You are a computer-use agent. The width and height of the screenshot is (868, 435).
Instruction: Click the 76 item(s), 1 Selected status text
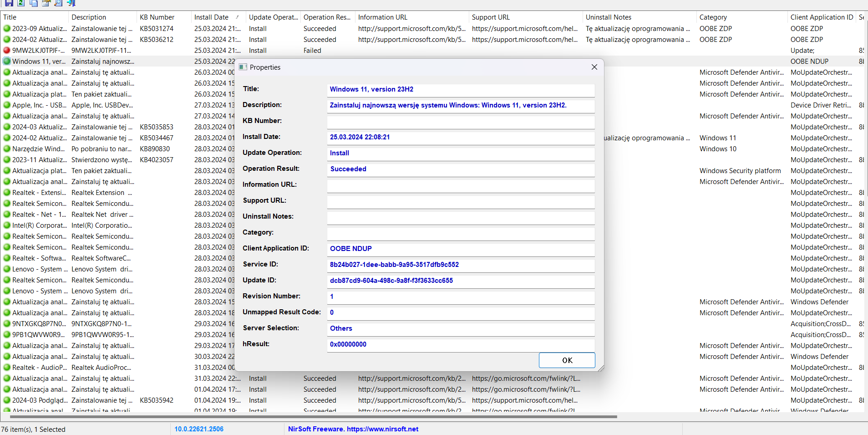pos(33,429)
